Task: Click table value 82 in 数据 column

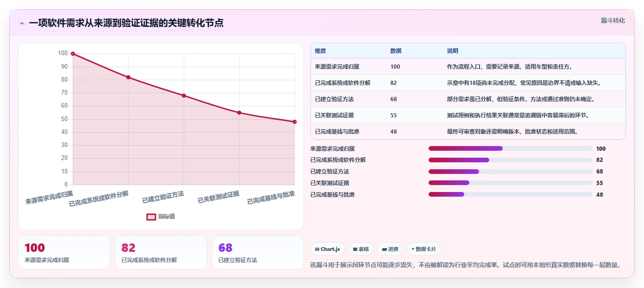Action: [x=393, y=83]
